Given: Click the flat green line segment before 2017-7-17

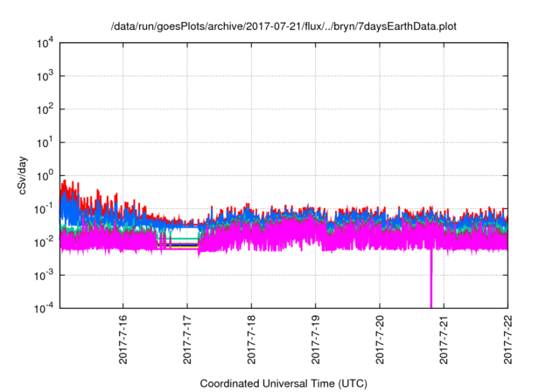Looking at the screenshot, I should point(178,239).
